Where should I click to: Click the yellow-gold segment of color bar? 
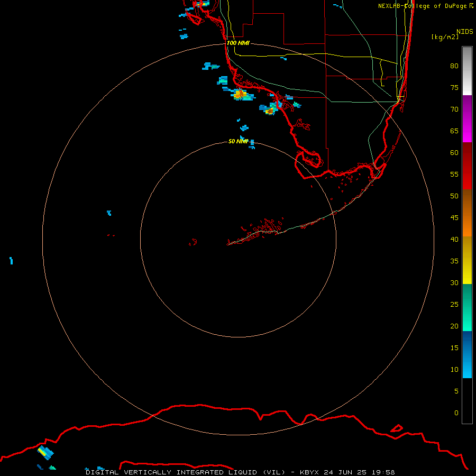tap(467, 260)
